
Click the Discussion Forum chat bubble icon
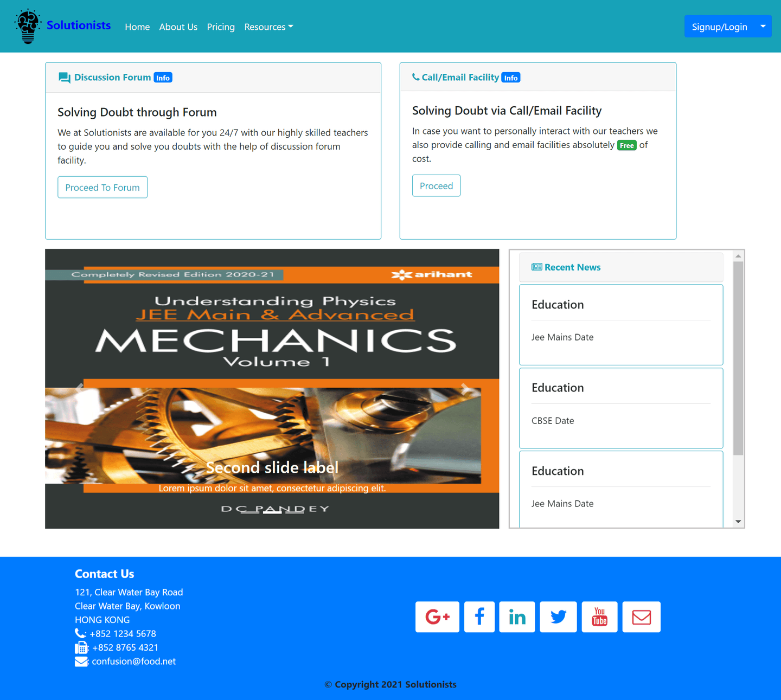[65, 78]
